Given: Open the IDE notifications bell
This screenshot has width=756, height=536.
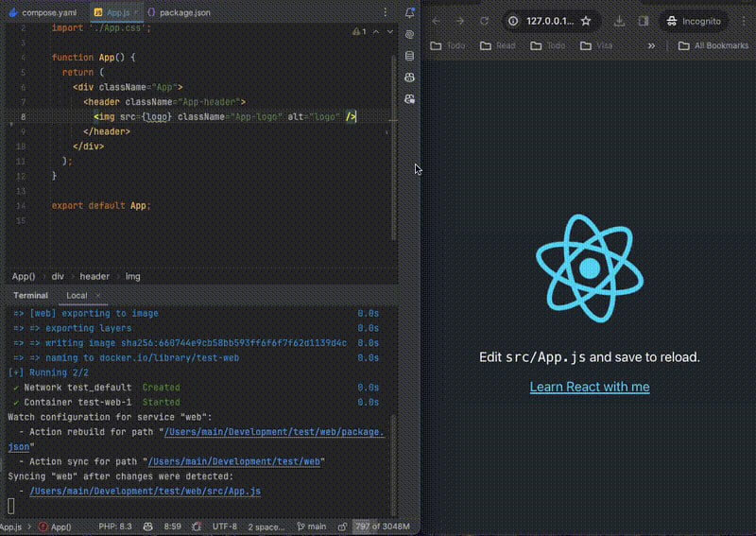Looking at the screenshot, I should pyautogui.click(x=409, y=13).
